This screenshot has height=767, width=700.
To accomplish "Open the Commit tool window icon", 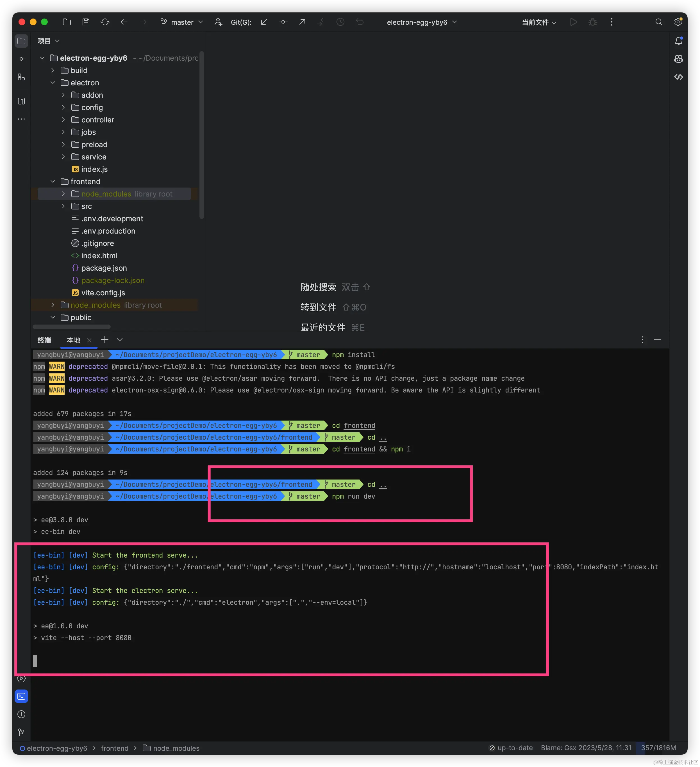I will (x=21, y=59).
